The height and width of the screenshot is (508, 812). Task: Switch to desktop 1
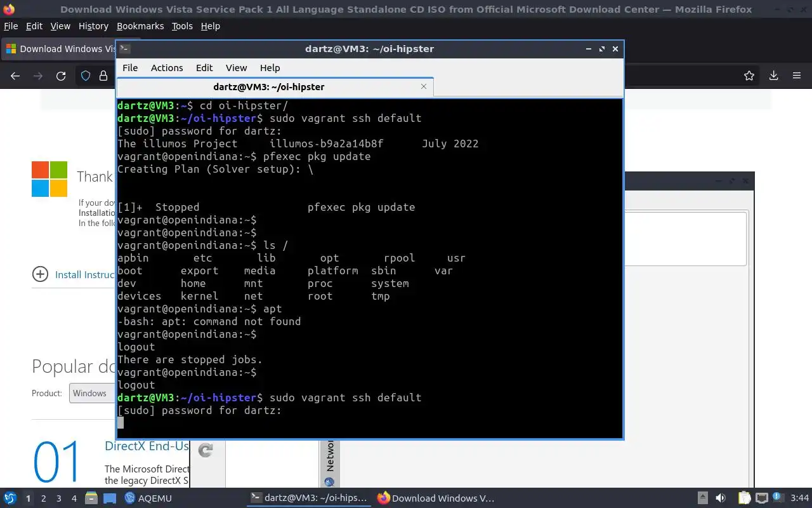pyautogui.click(x=28, y=498)
